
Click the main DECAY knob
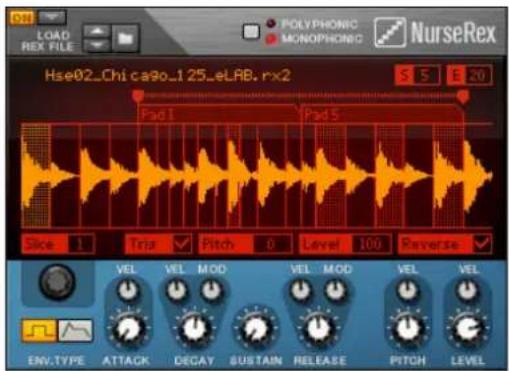coord(194,329)
